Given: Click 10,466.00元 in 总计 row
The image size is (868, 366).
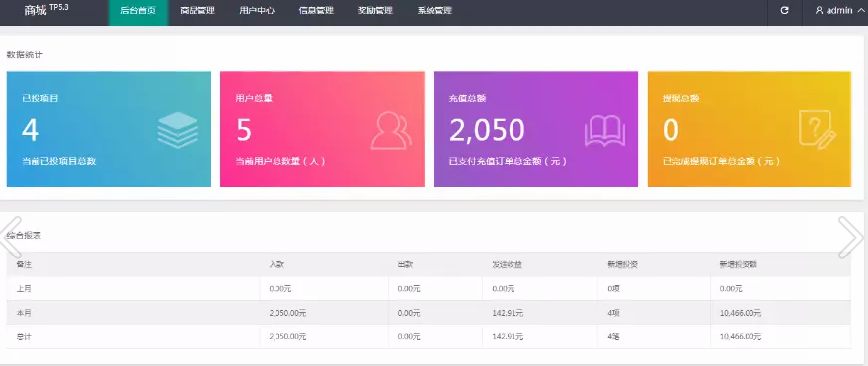Looking at the screenshot, I should click(741, 336).
